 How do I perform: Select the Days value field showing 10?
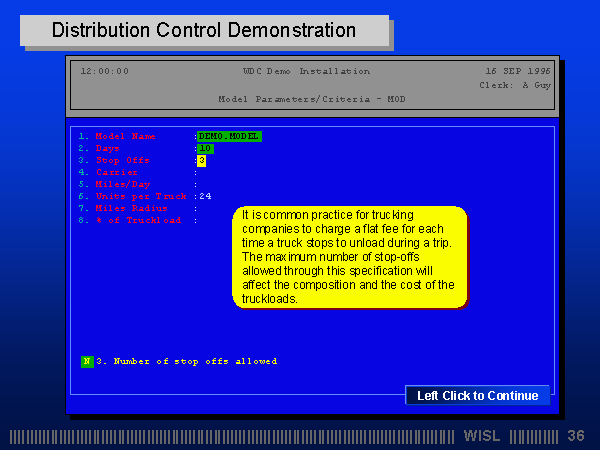[205, 148]
